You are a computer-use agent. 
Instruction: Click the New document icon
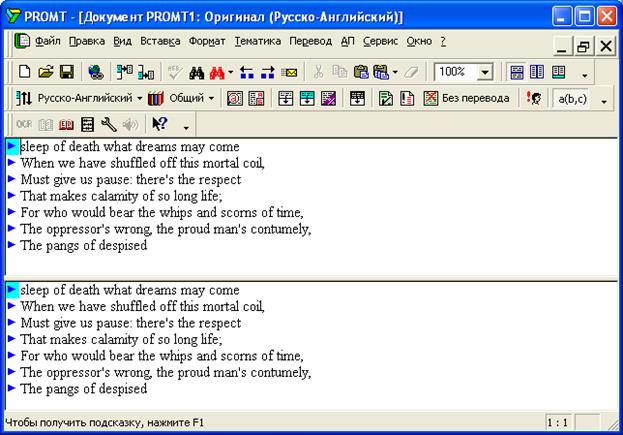(x=25, y=72)
